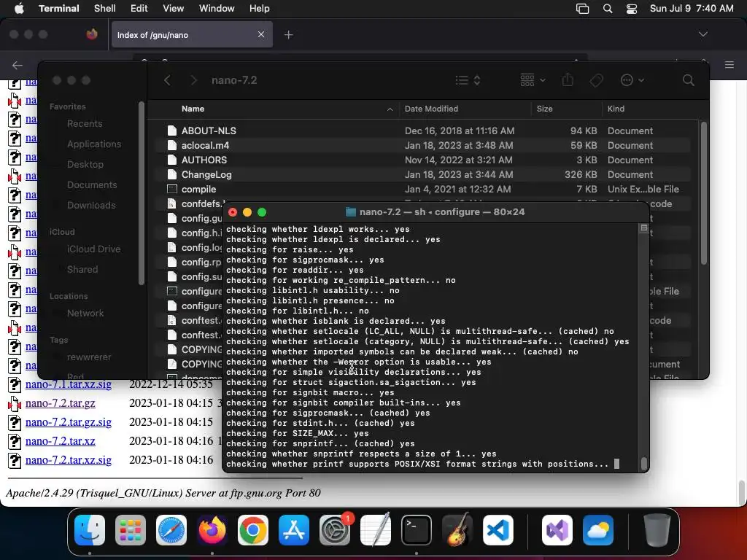Click the Firefox back arrow button
The width and height of the screenshot is (747, 560).
pos(18,65)
